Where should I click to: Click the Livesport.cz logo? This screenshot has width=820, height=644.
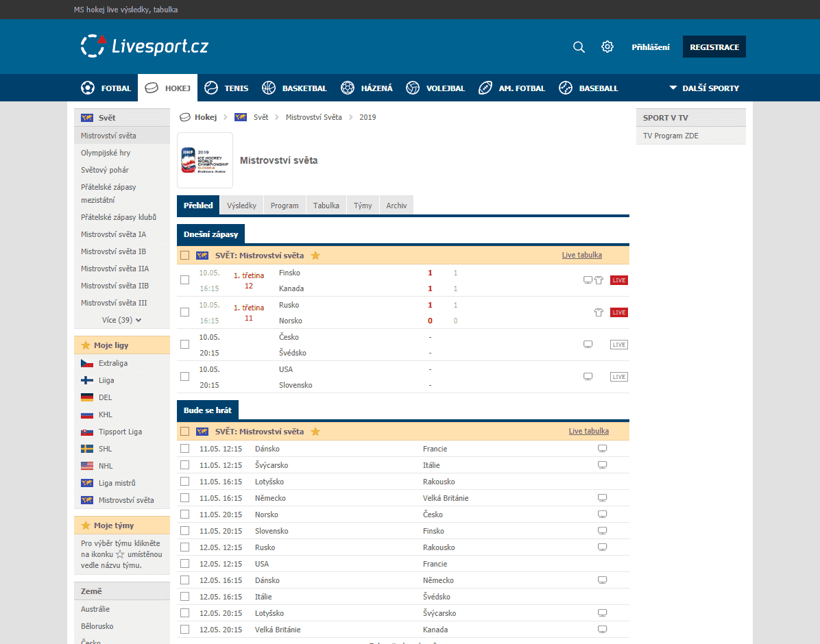145,46
